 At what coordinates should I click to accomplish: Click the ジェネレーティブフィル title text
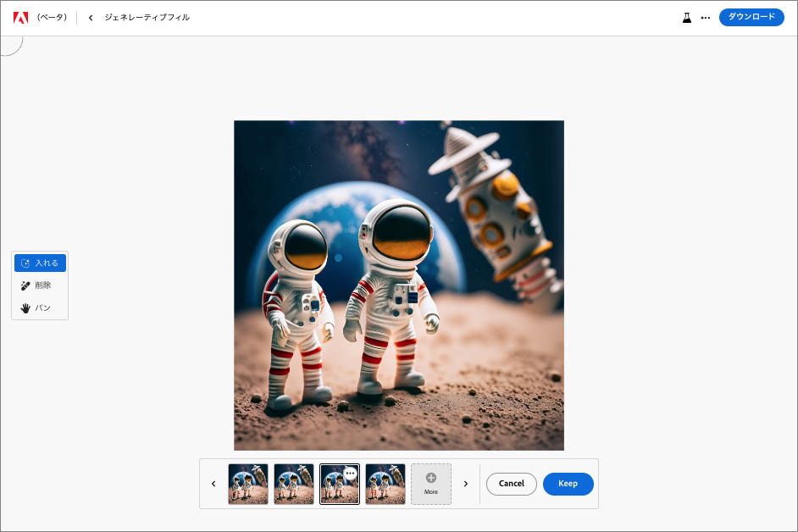pos(147,18)
